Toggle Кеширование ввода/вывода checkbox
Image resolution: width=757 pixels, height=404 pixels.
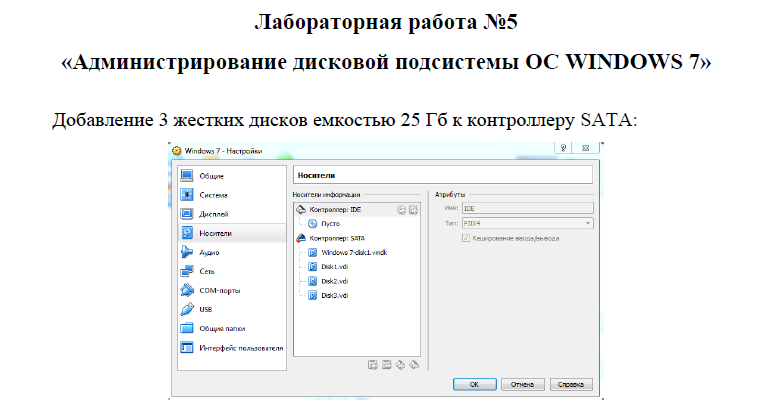click(466, 238)
